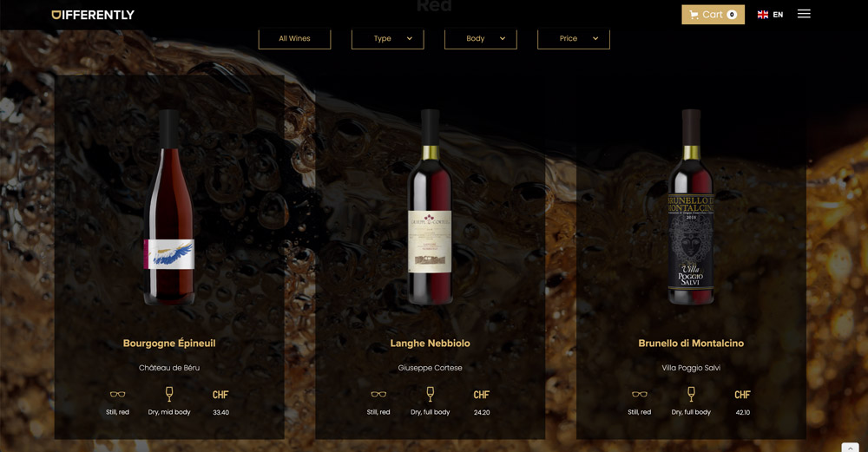Click the shopping cart icon
Viewport: 868px width, 452px height.
pos(694,15)
